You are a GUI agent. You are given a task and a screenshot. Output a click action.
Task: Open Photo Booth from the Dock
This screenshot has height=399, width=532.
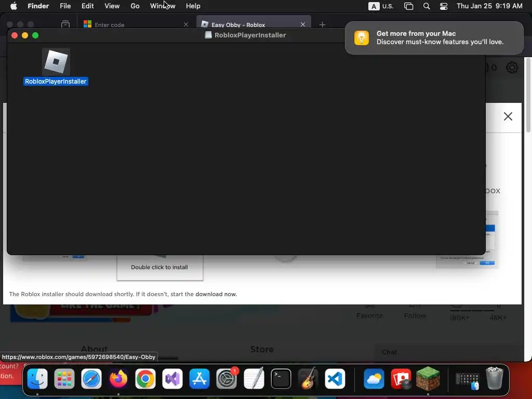[401, 379]
